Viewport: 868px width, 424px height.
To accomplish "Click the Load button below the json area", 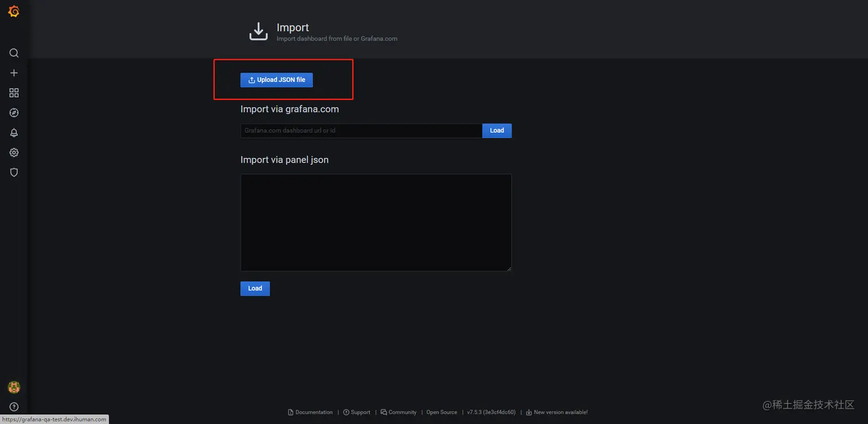I will (255, 288).
